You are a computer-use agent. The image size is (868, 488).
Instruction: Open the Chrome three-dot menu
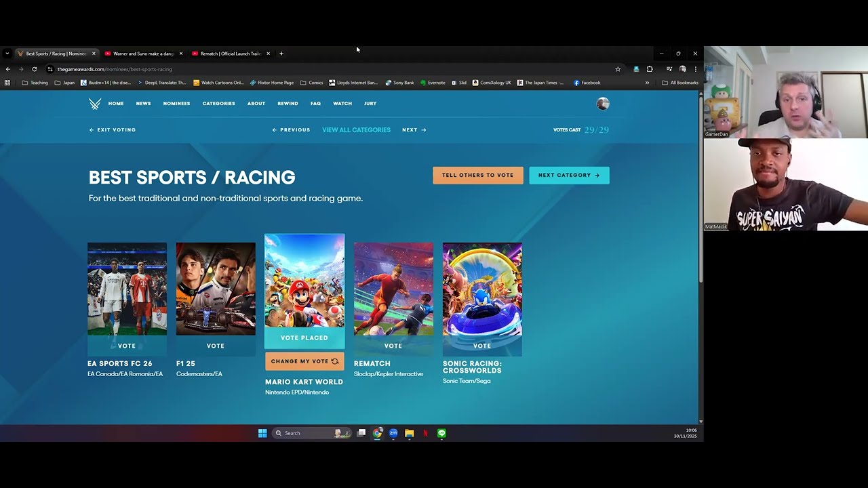(695, 69)
